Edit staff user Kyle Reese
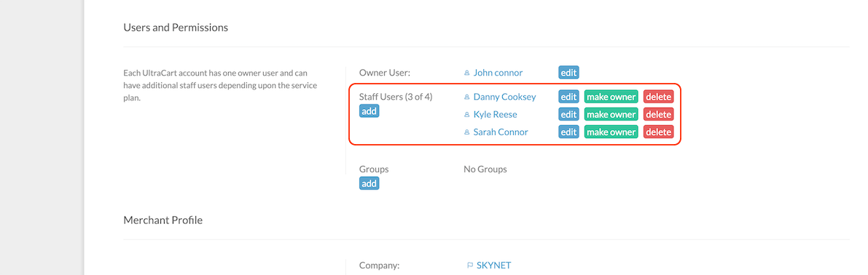 [x=568, y=114]
